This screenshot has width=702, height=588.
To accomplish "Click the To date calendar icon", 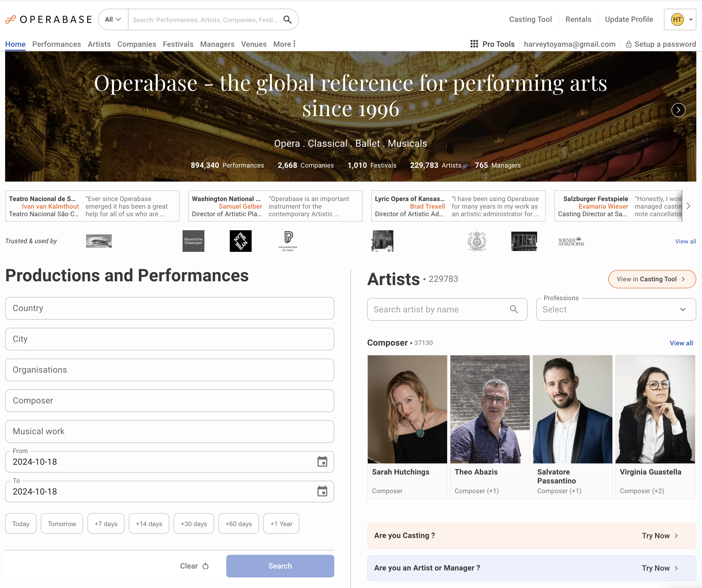I will click(x=322, y=491).
